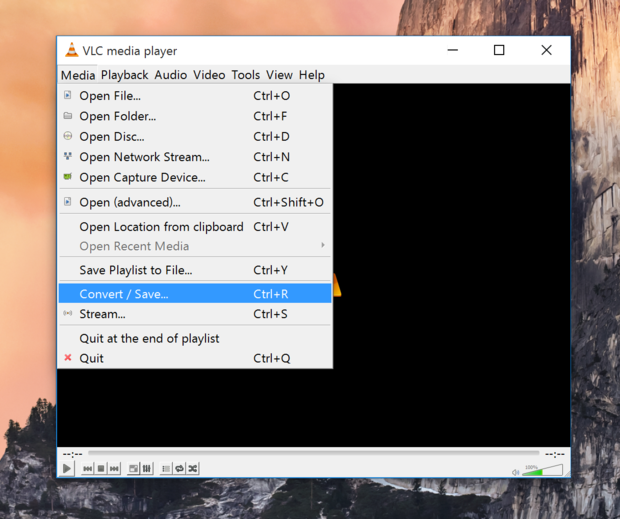Open the View menu
This screenshot has height=519, width=620.
pos(279,75)
